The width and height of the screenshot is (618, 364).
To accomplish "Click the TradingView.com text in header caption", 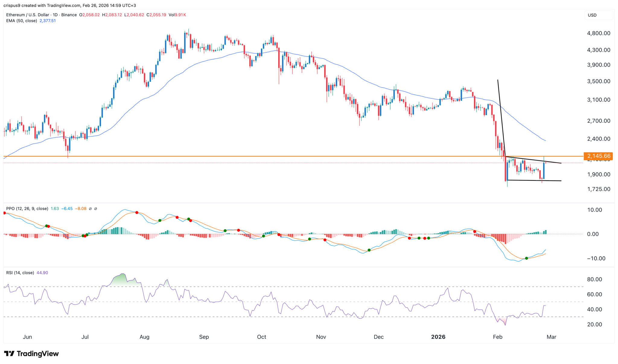I will point(64,5).
